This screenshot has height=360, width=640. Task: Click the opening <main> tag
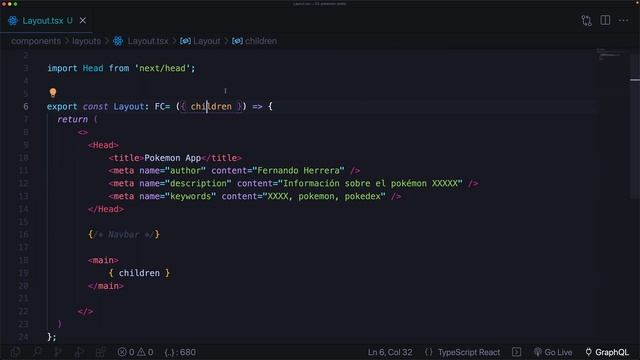pyautogui.click(x=103, y=260)
